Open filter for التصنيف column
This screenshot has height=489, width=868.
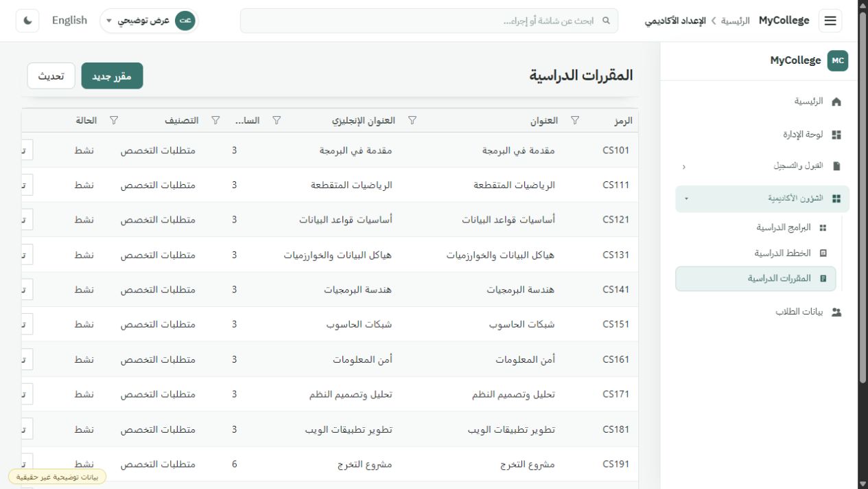[114, 120]
